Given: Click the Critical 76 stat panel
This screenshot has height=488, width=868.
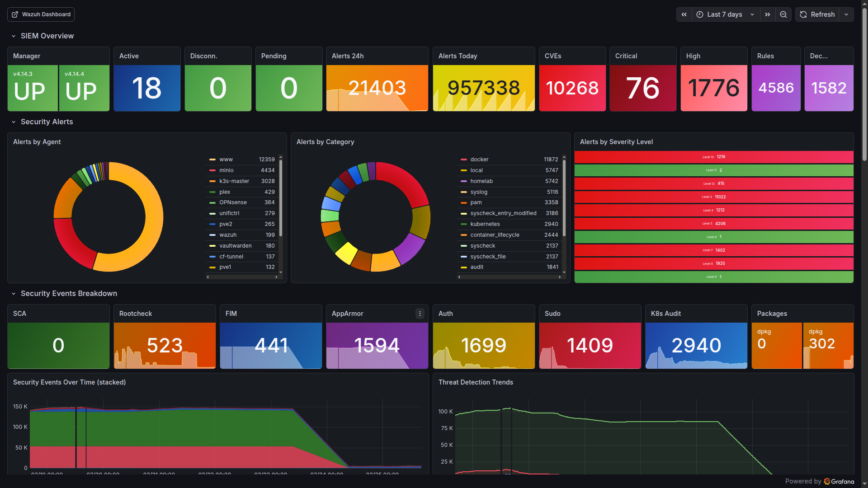Looking at the screenshot, I should [642, 88].
